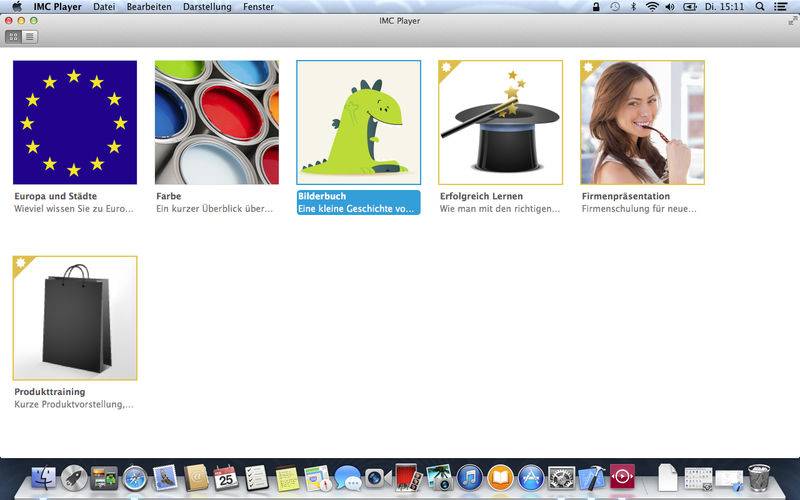
Task: Click 'Wieviel wissen Sie zu Euro...' description
Action: (x=74, y=209)
